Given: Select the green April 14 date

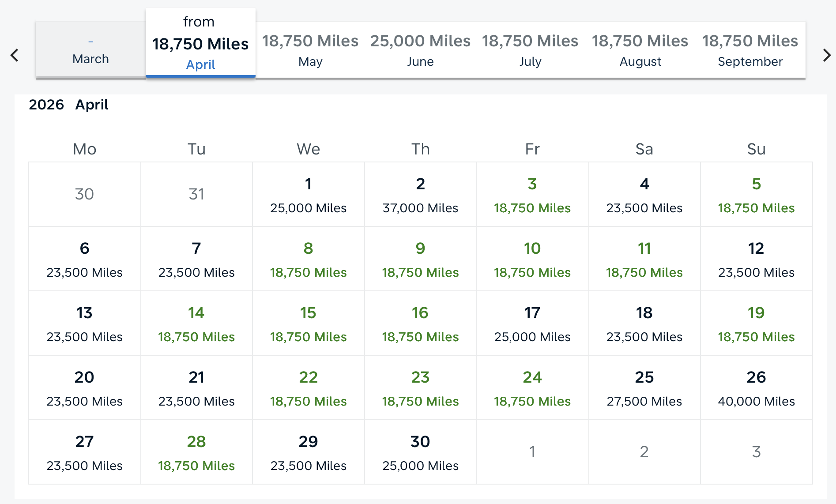Looking at the screenshot, I should (196, 323).
